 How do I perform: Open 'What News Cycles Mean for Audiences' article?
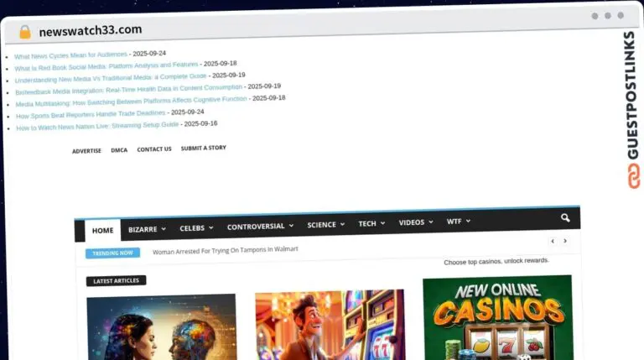(x=70, y=55)
